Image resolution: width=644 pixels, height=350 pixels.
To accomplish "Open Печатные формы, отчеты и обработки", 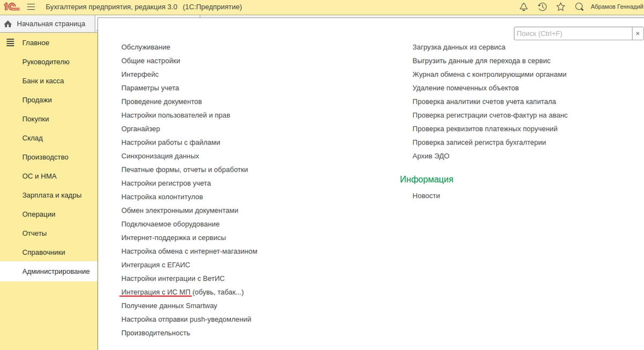I will tap(185, 170).
